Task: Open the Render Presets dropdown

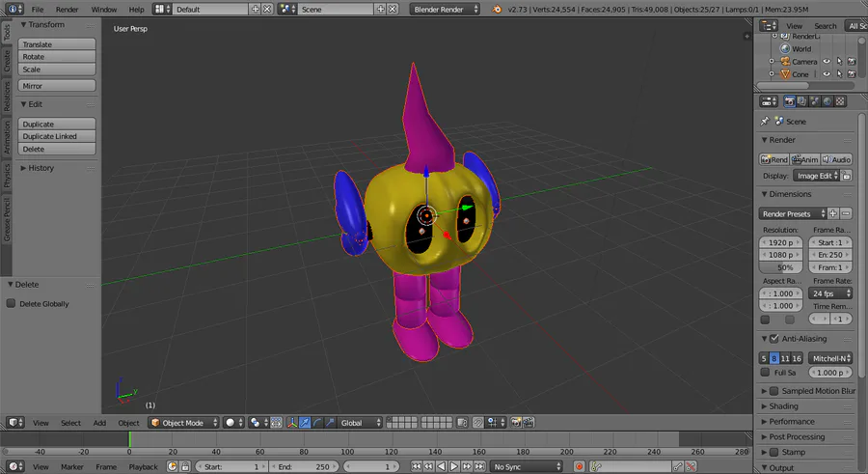Action: [793, 213]
